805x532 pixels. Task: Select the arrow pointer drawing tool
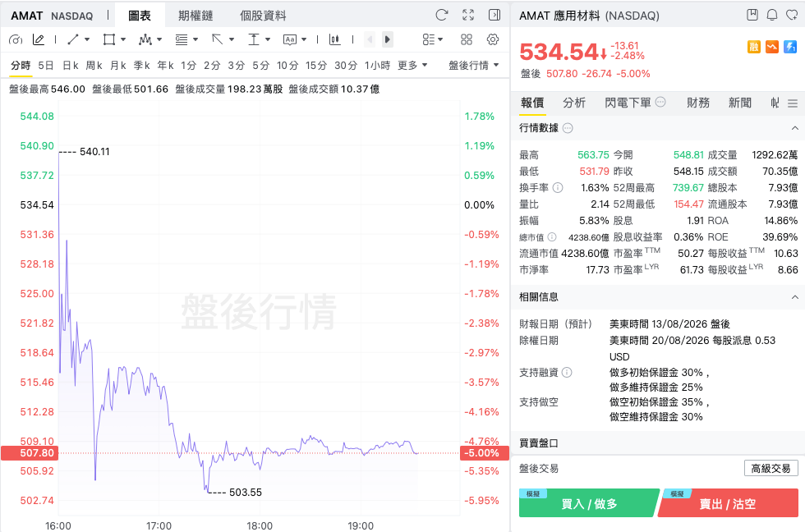click(218, 39)
